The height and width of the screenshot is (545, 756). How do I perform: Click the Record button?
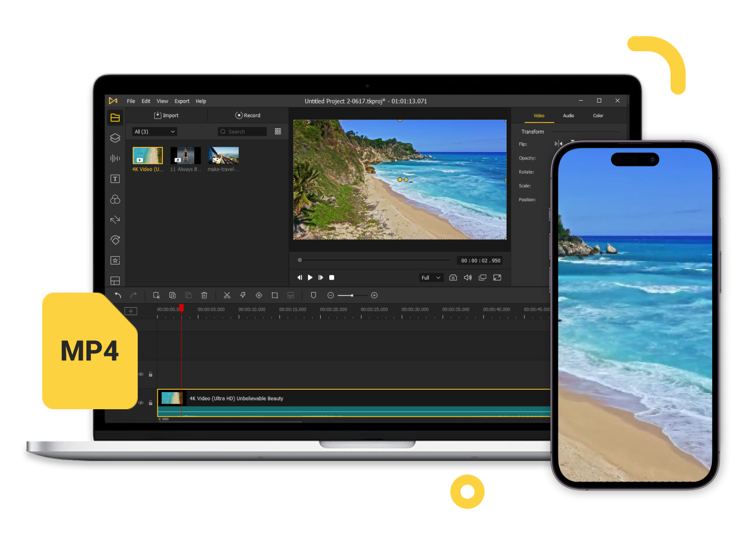click(x=248, y=115)
